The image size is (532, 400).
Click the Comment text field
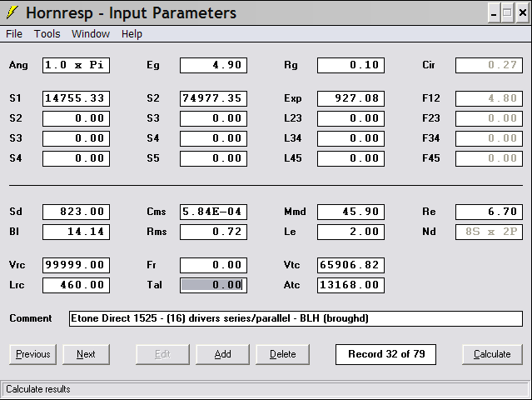[x=296, y=318]
